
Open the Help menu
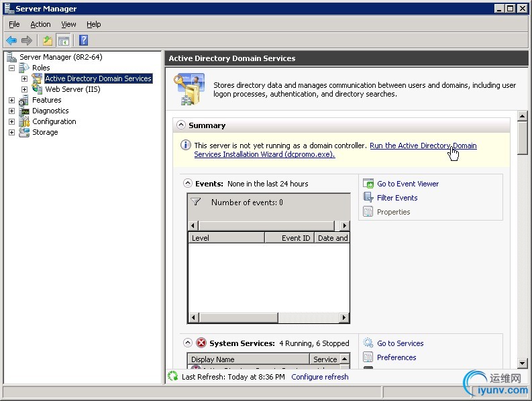click(x=94, y=24)
